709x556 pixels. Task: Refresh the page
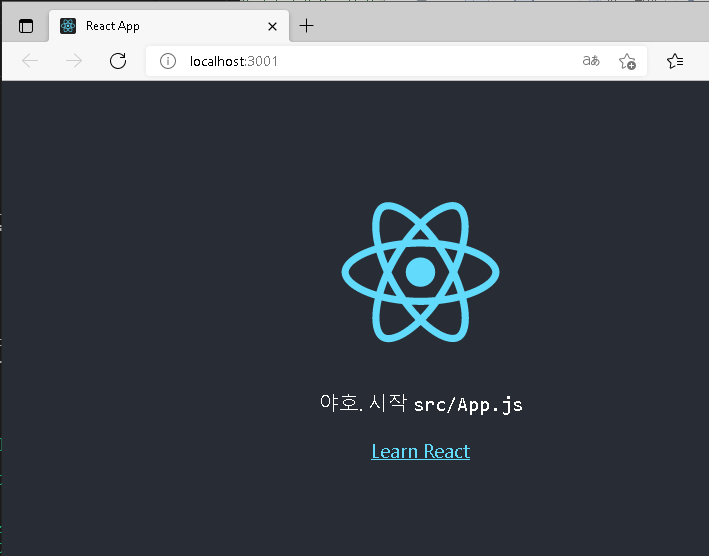[118, 61]
